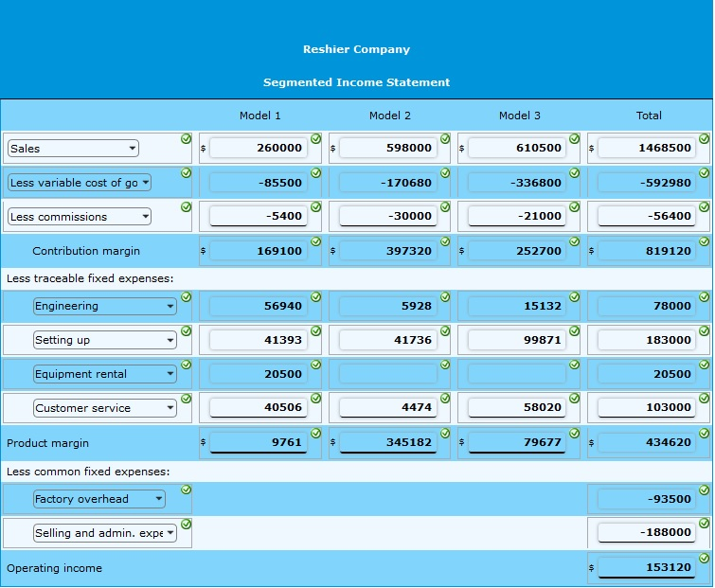The height and width of the screenshot is (588, 715).
Task: Click green checkmark next to Sales dropdown
Action: tap(186, 138)
